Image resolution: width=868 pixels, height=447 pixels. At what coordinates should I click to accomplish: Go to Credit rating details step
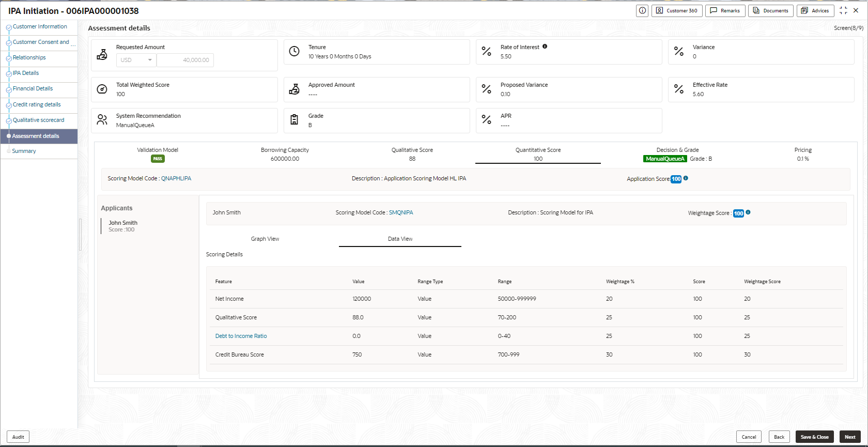(x=37, y=105)
